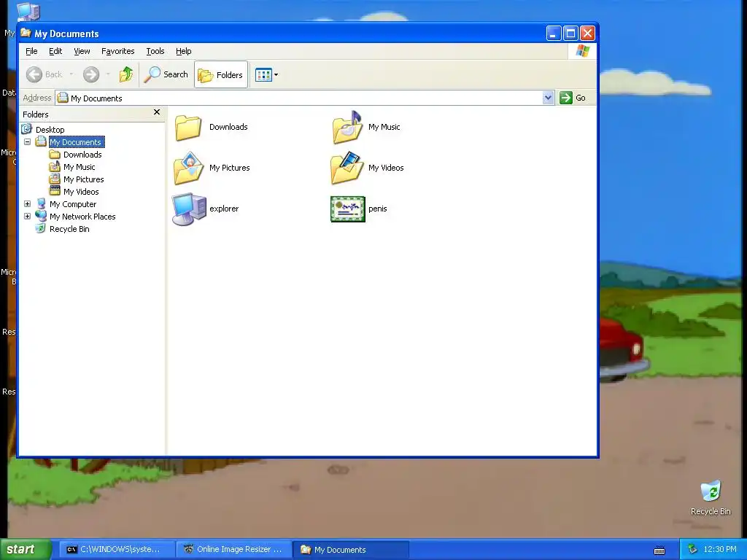Select My Videos in folder tree

click(81, 192)
